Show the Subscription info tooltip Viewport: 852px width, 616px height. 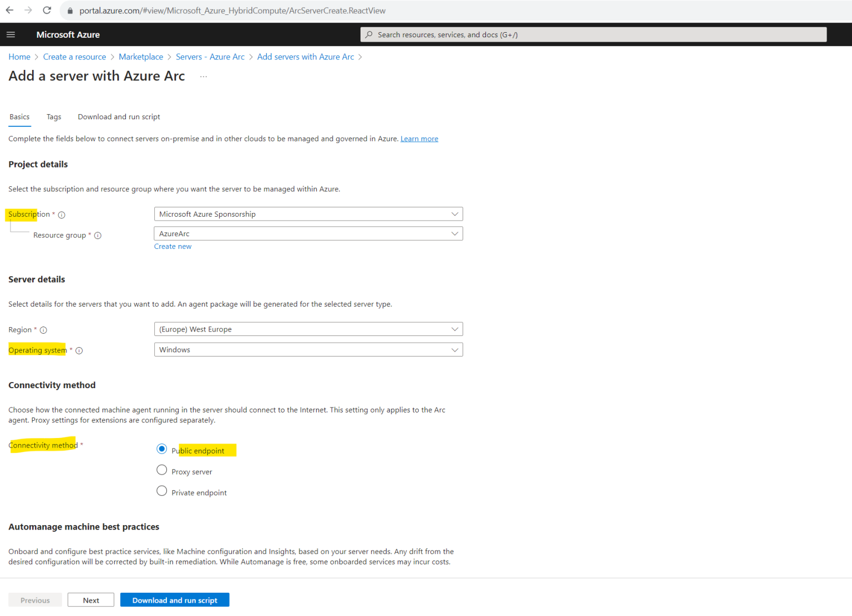(61, 215)
